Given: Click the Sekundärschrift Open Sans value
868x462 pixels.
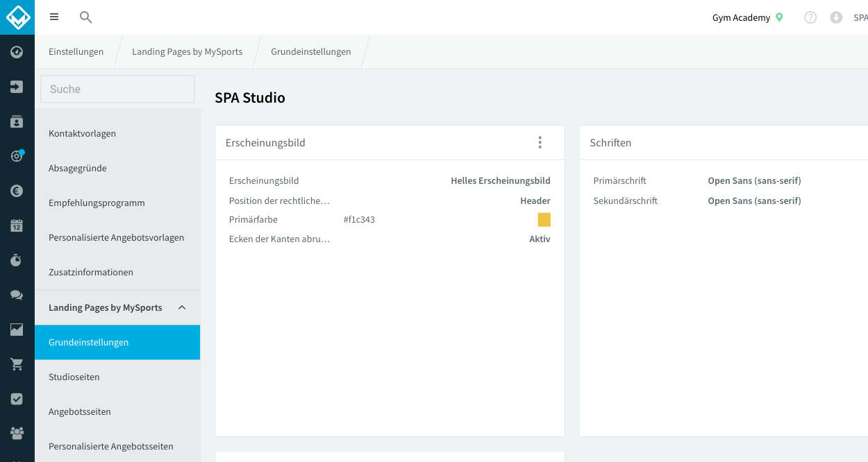Looking at the screenshot, I should [x=754, y=200].
